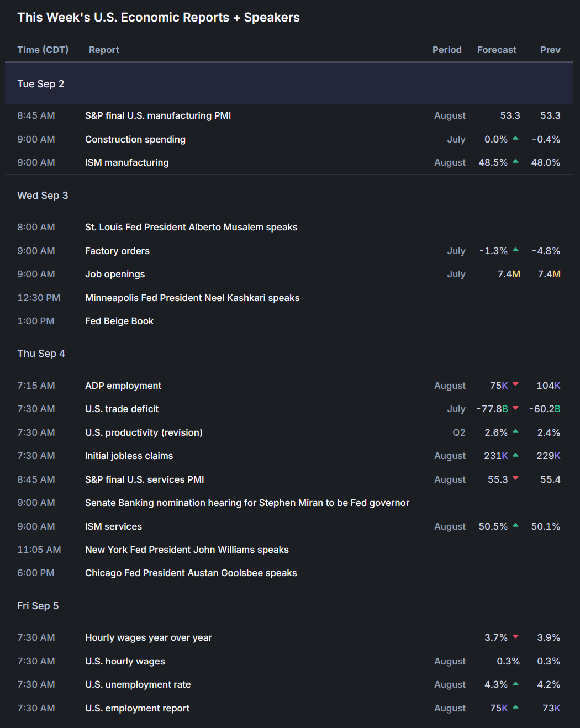Click the red down arrow for Hourly wages year over year
The image size is (580, 728).
tap(515, 637)
